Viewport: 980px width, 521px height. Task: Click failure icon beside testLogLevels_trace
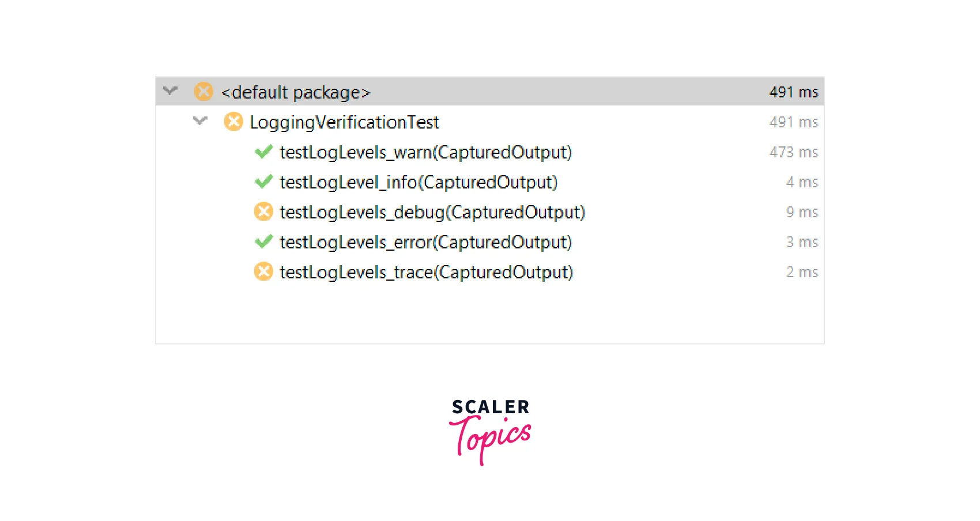coord(263,272)
